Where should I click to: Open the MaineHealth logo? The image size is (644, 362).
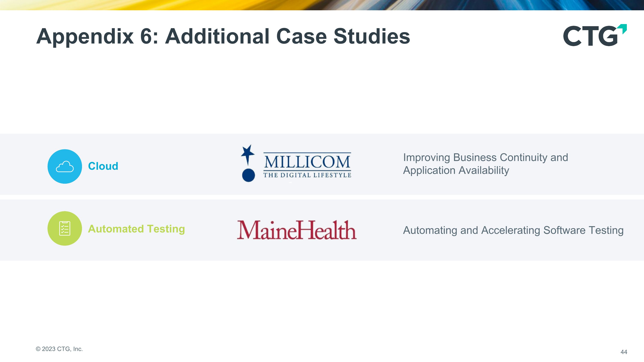click(x=297, y=230)
